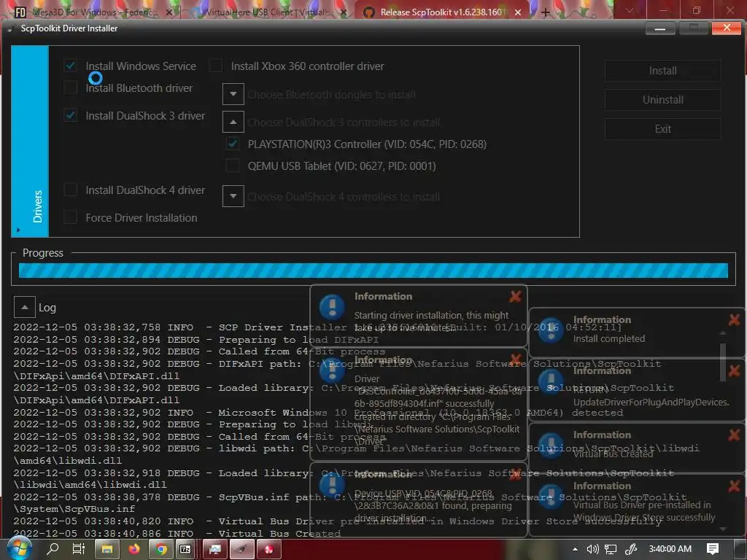Enable the Install DualShock 4 driver checkbox
The height and width of the screenshot is (560, 747).
[71, 190]
